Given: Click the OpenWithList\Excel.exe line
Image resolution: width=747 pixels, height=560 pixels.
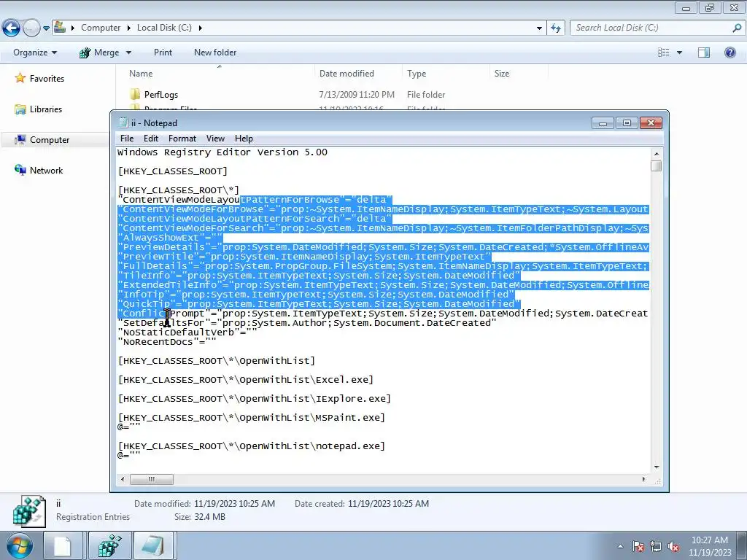Looking at the screenshot, I should pos(245,380).
